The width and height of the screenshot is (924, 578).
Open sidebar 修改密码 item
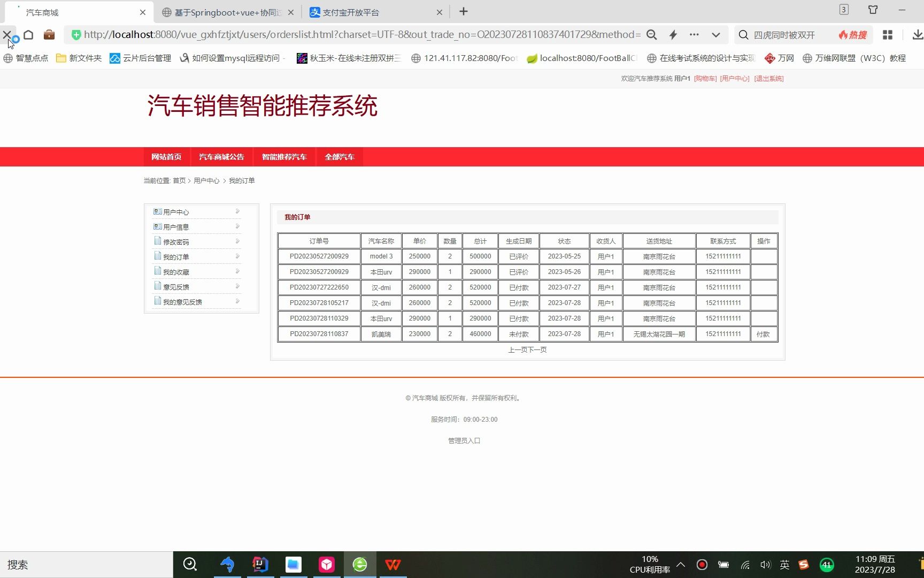tap(176, 242)
